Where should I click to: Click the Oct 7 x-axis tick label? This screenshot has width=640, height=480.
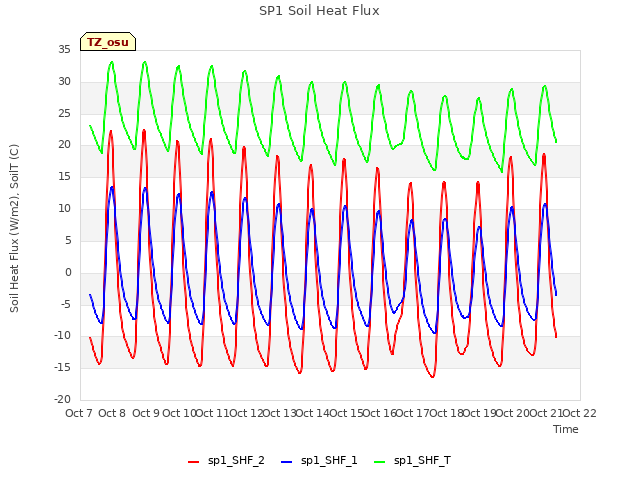79,413
